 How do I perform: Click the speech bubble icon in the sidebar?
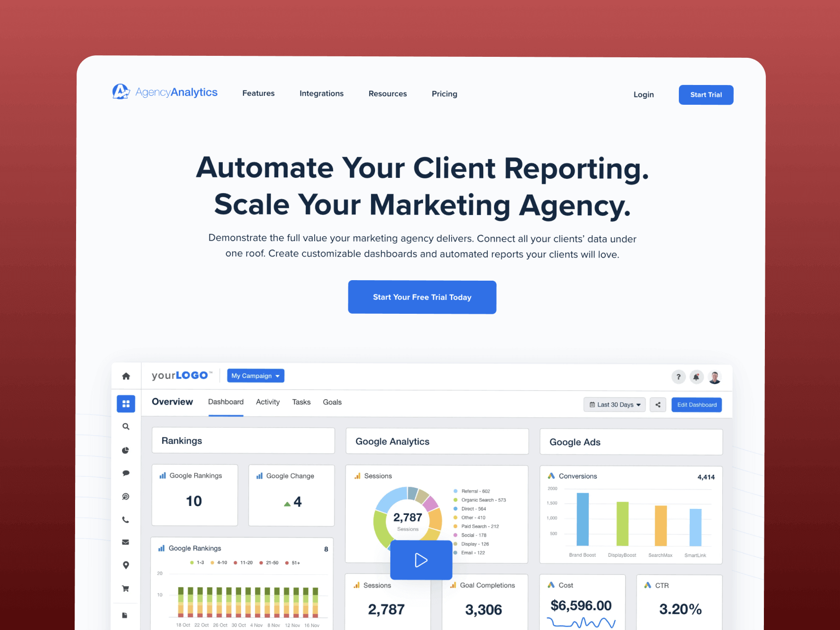pyautogui.click(x=126, y=473)
